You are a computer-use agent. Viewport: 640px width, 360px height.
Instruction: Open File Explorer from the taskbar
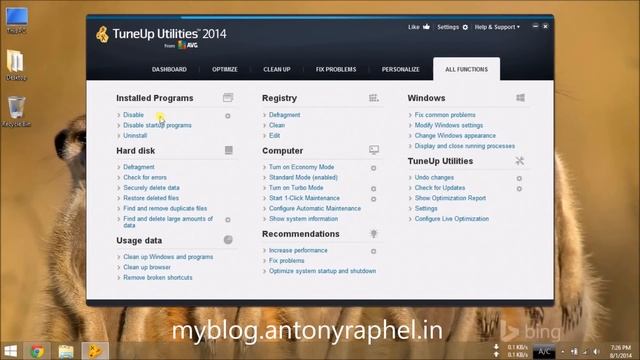click(66, 351)
